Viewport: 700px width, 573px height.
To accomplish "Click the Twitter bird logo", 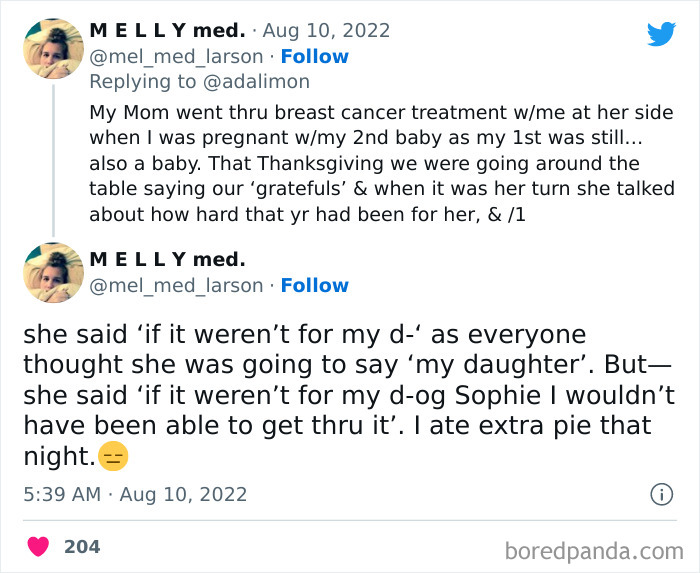I will 661,33.
